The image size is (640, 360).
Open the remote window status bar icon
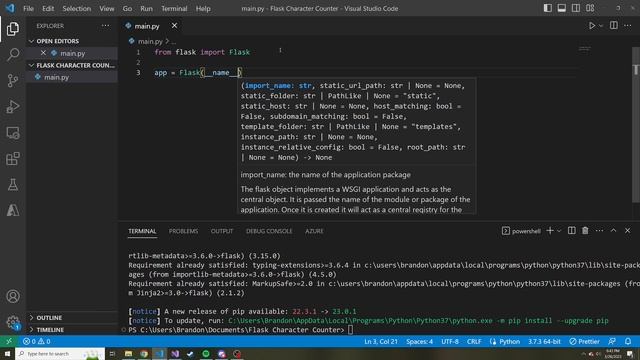click(x=9, y=341)
